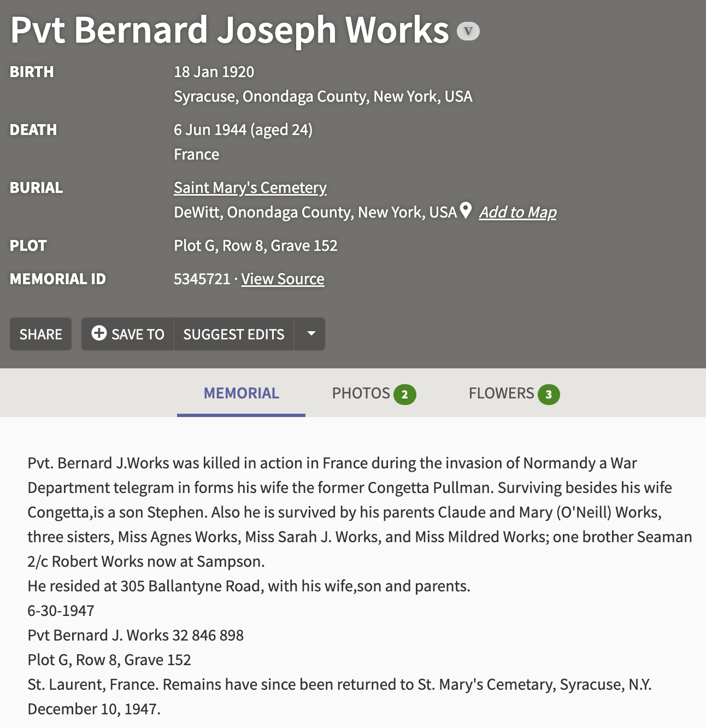Open the dropdown arrow beside Suggest Edits
706x728 pixels.
(310, 333)
